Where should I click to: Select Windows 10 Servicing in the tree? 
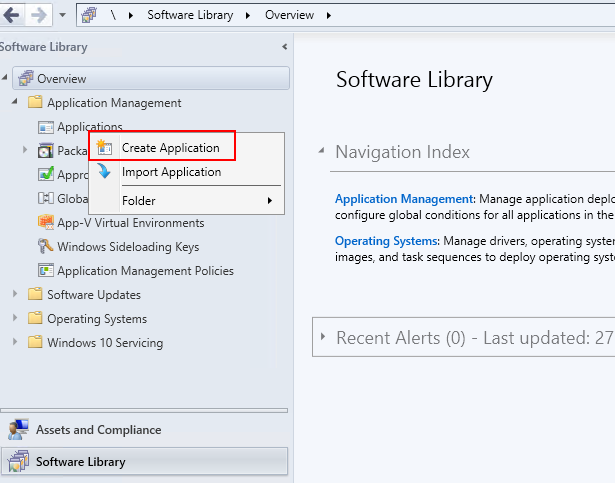(105, 343)
